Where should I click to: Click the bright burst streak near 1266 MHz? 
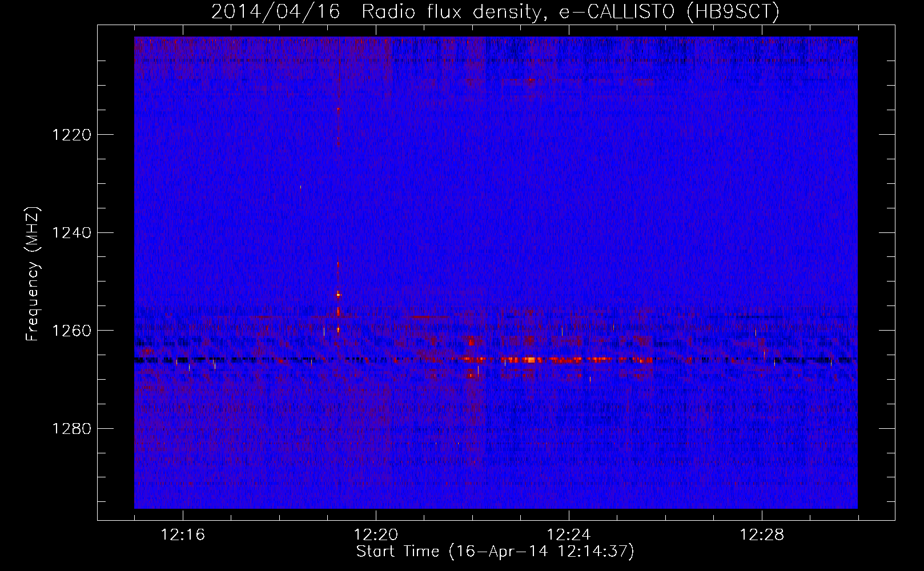[557, 360]
